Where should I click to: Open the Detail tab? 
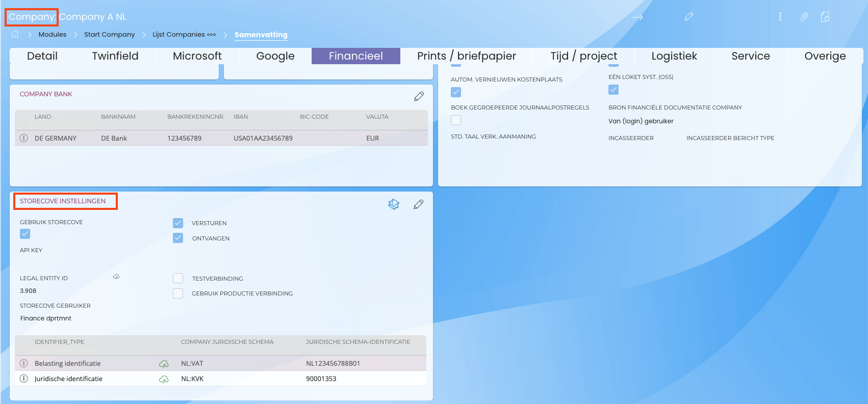click(42, 56)
